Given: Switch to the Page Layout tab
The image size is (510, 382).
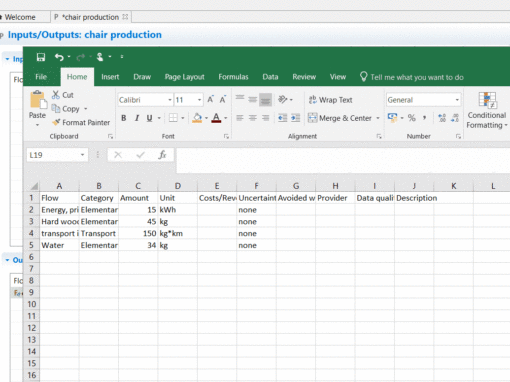Looking at the screenshot, I should pos(184,77).
